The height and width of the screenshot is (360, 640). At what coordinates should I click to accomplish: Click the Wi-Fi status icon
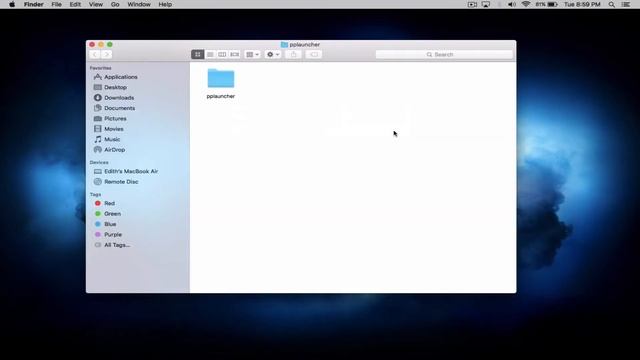pos(526,4)
